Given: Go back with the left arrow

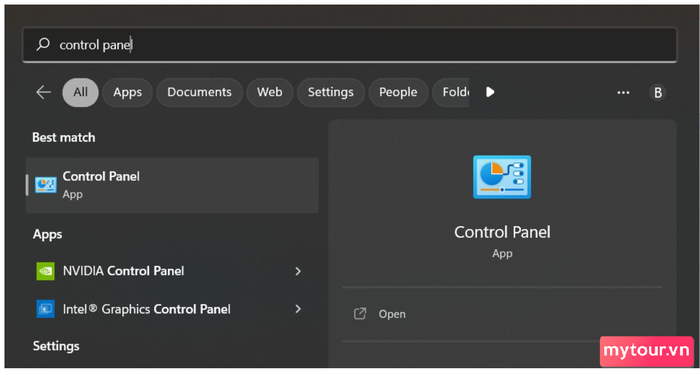Looking at the screenshot, I should click(44, 92).
